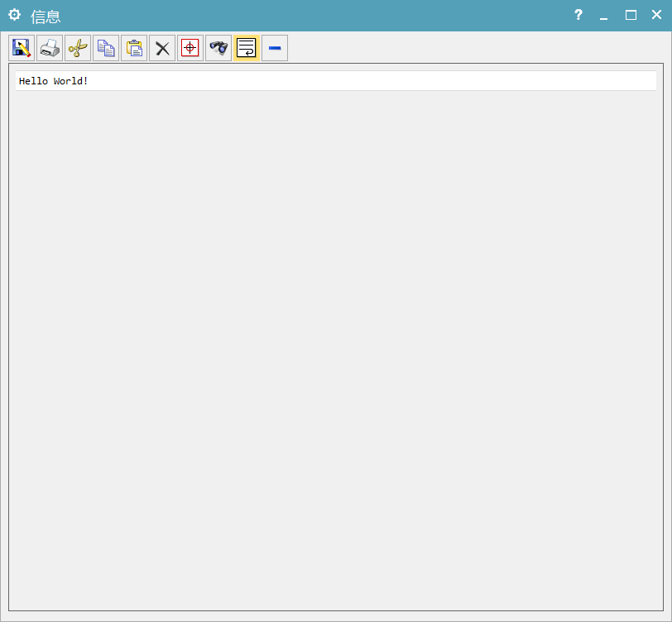Delete selection with the black X icon
This screenshot has height=622, width=672.
(162, 48)
